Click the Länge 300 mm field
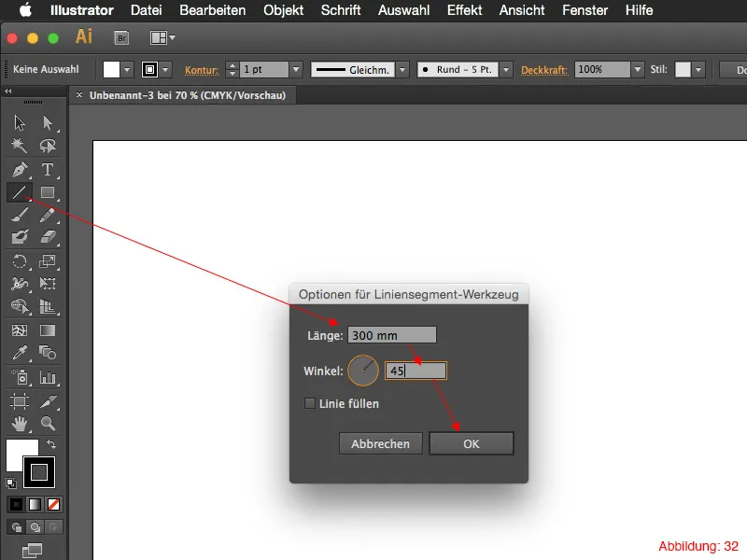 pyautogui.click(x=391, y=335)
